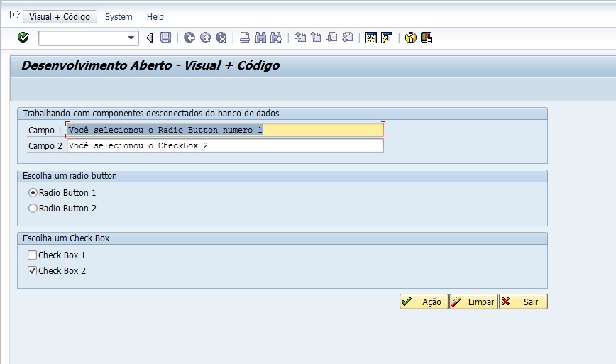
Task: Click the green Back arrow icon
Action: [x=189, y=38]
